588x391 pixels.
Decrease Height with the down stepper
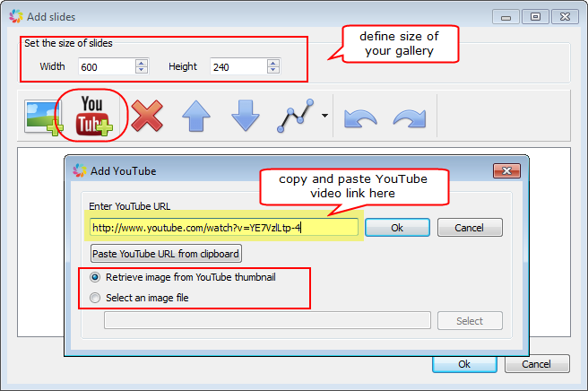click(x=273, y=70)
